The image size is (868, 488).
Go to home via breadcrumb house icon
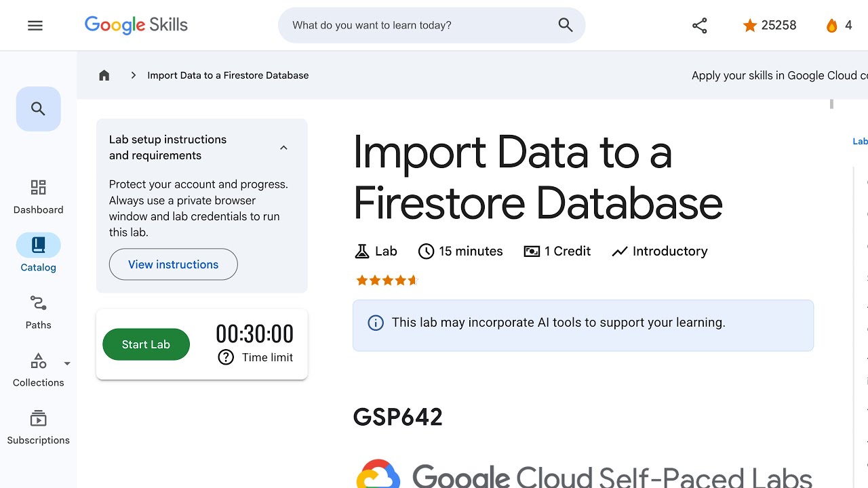point(104,75)
